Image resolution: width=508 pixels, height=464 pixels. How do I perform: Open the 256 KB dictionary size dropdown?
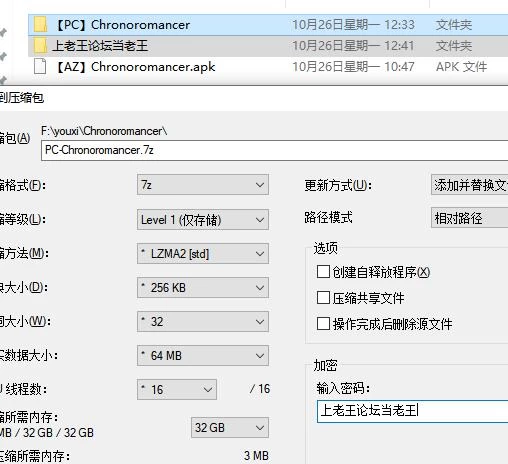(203, 288)
